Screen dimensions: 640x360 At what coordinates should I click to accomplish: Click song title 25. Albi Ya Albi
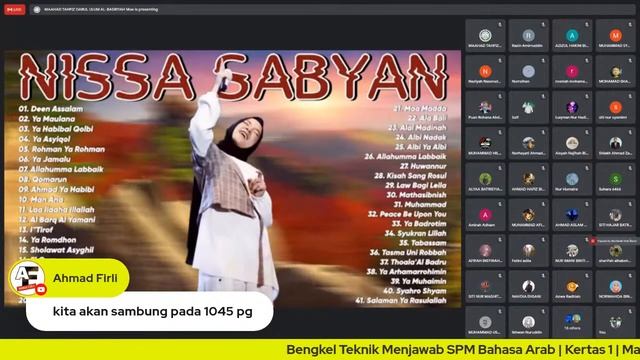[421, 147]
